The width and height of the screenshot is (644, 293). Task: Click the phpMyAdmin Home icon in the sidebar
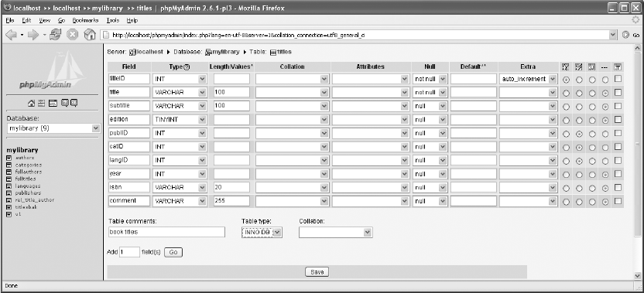(31, 103)
